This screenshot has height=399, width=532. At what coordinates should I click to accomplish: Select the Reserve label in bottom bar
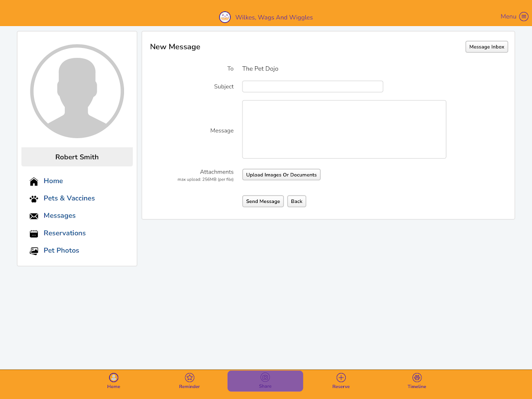point(341,387)
